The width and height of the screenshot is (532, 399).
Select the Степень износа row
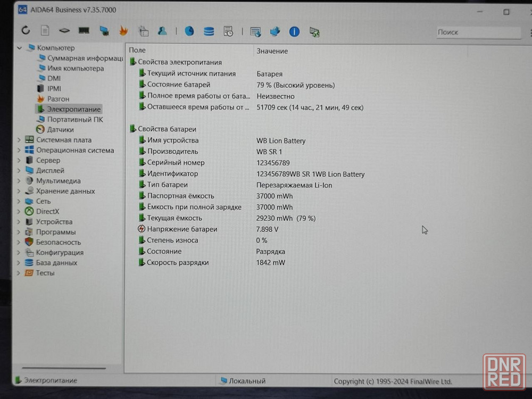pyautogui.click(x=203, y=240)
